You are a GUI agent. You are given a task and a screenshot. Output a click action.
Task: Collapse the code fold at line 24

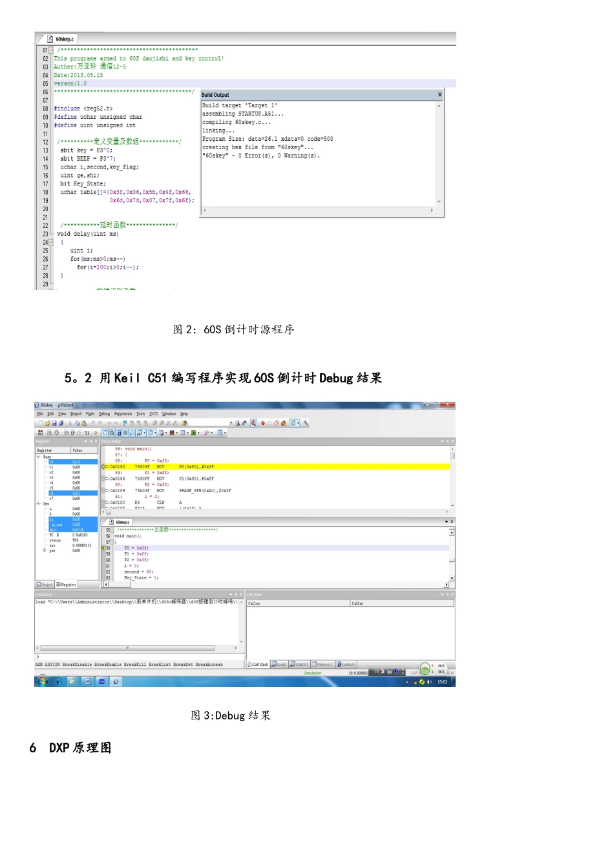point(50,242)
